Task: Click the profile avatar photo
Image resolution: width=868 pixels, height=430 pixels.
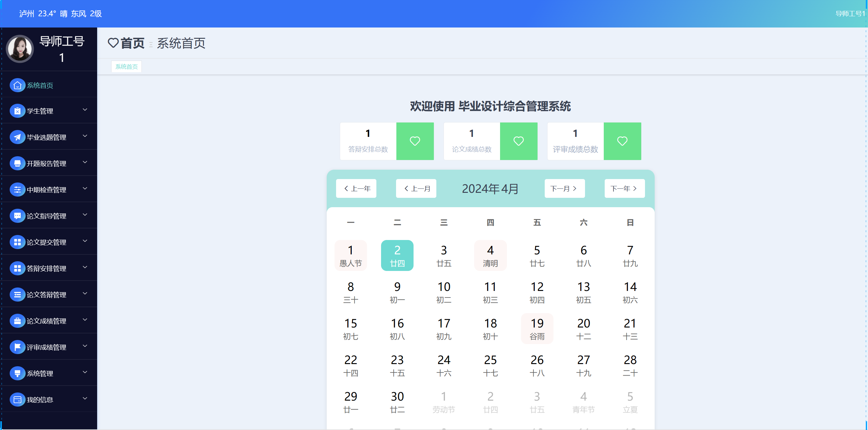Action: 20,48
